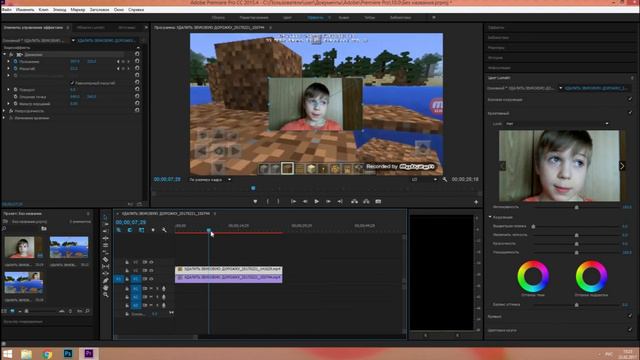The height and width of the screenshot is (360, 640).
Task: Toggle Snap in the timeline header
Action: [x=130, y=230]
